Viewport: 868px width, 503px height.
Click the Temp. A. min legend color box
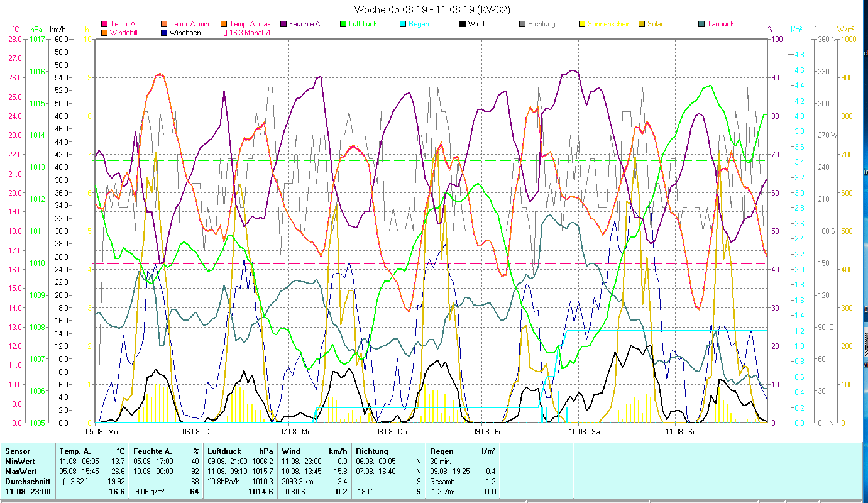coord(164,25)
